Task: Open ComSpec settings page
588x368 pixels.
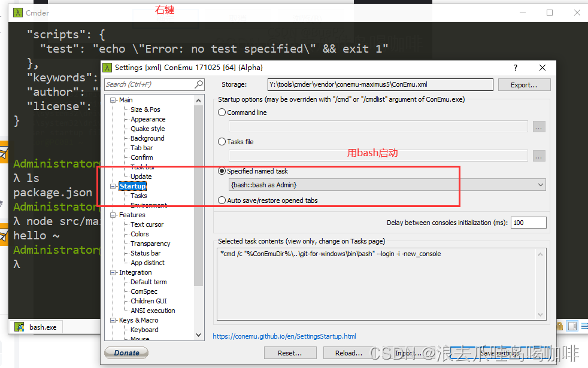Action: (144, 291)
